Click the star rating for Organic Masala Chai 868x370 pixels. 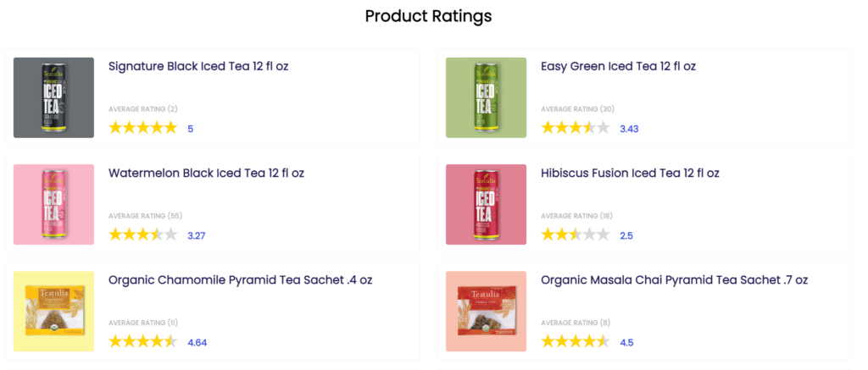point(575,342)
